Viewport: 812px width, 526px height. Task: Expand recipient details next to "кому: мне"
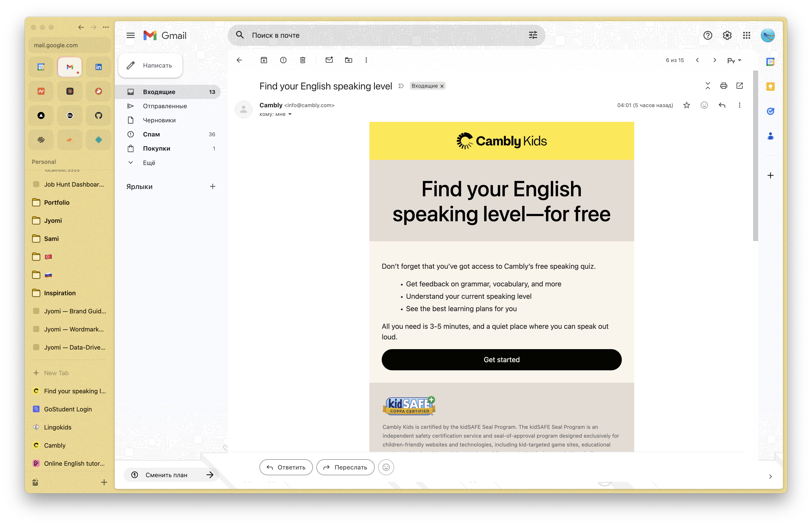290,114
